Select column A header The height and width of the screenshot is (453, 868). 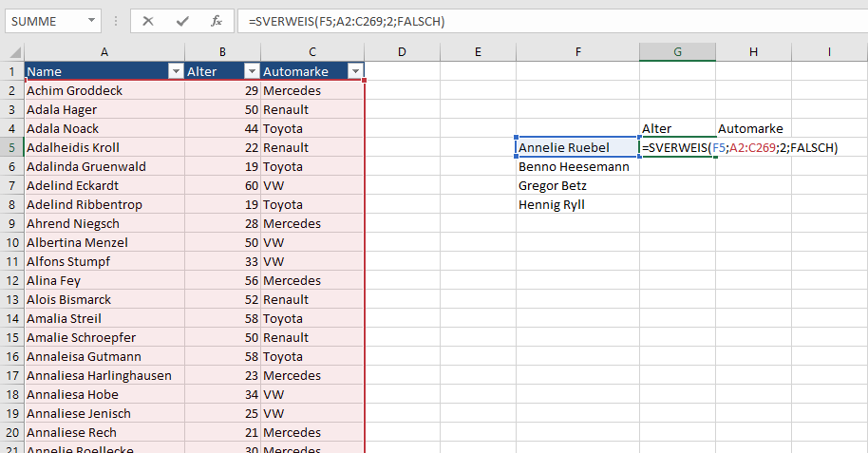[104, 52]
